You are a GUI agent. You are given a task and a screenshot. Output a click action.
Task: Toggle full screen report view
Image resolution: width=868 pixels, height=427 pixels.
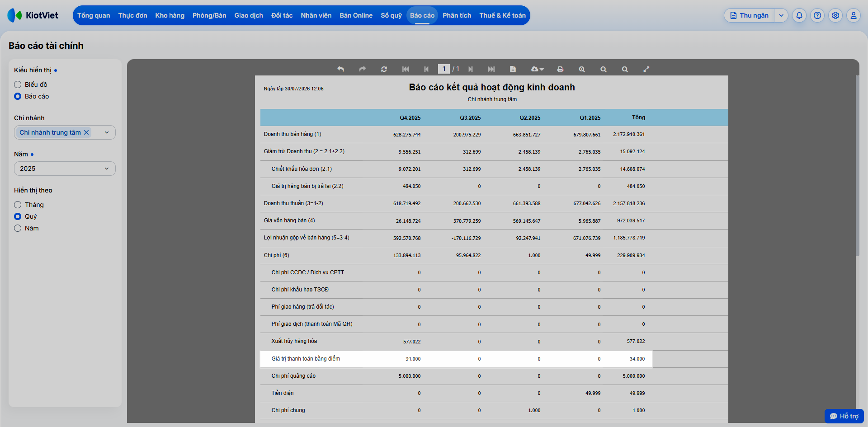point(646,69)
